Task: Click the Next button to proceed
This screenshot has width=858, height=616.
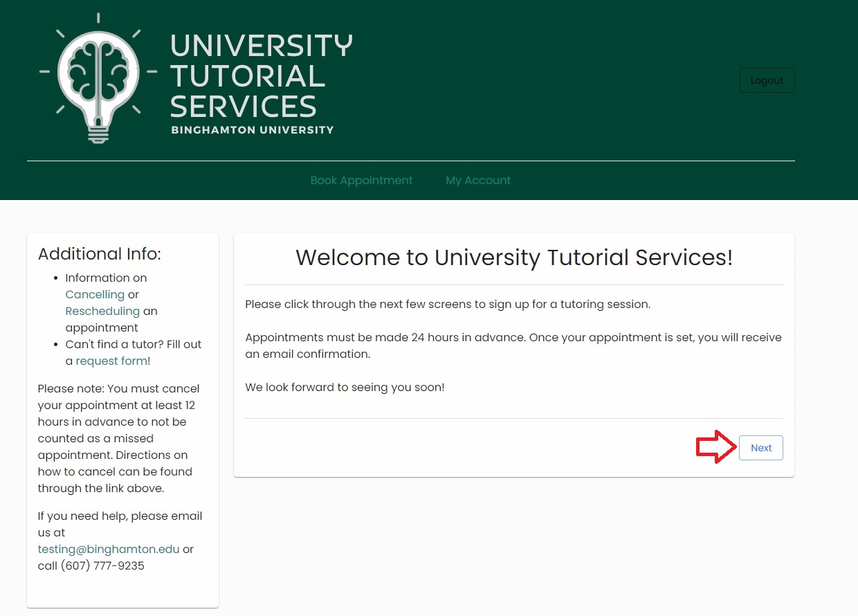Action: click(760, 447)
